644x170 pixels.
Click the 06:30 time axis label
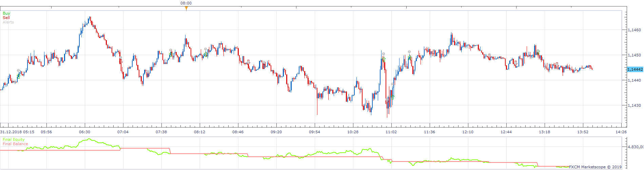(85, 132)
